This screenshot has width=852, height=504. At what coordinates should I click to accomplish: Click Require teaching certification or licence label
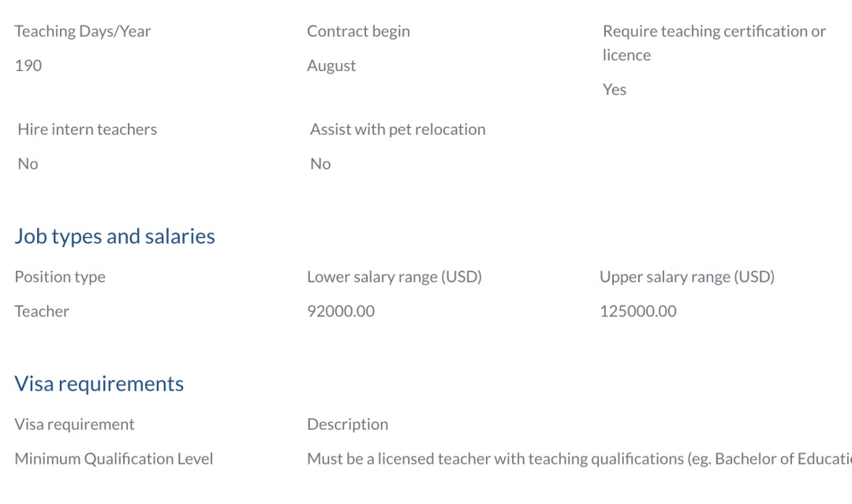coord(714,43)
